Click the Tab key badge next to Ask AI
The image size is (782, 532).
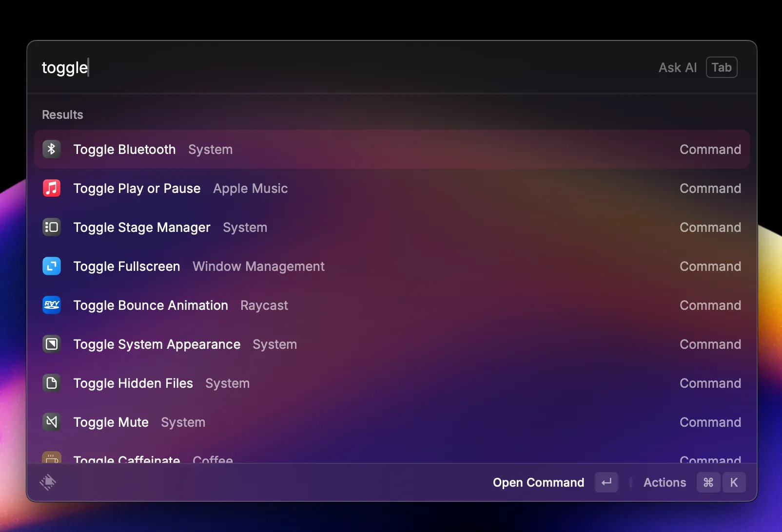point(722,67)
